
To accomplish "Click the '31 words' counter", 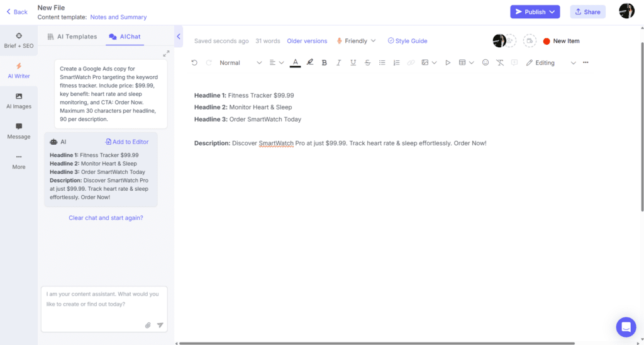I will [x=268, y=41].
